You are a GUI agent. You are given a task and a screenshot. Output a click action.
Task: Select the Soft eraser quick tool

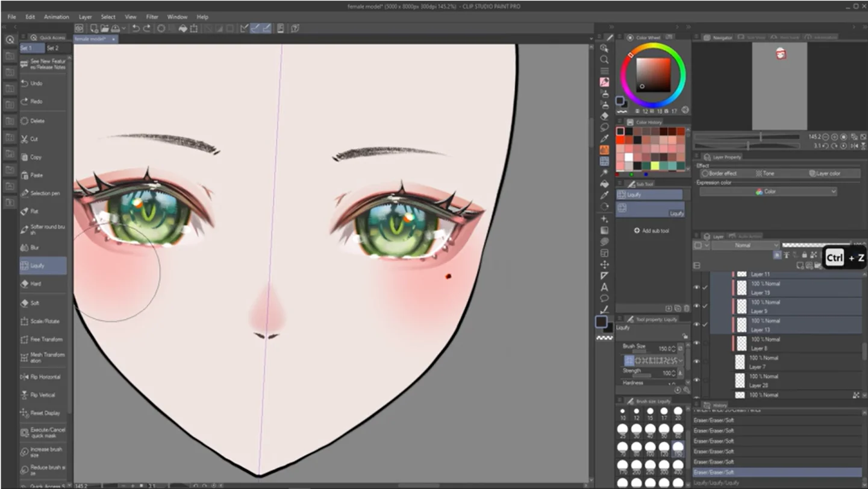tap(43, 303)
